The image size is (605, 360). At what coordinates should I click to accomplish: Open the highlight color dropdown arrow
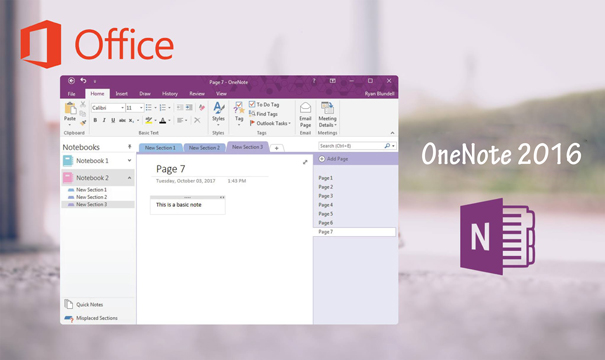(x=155, y=120)
